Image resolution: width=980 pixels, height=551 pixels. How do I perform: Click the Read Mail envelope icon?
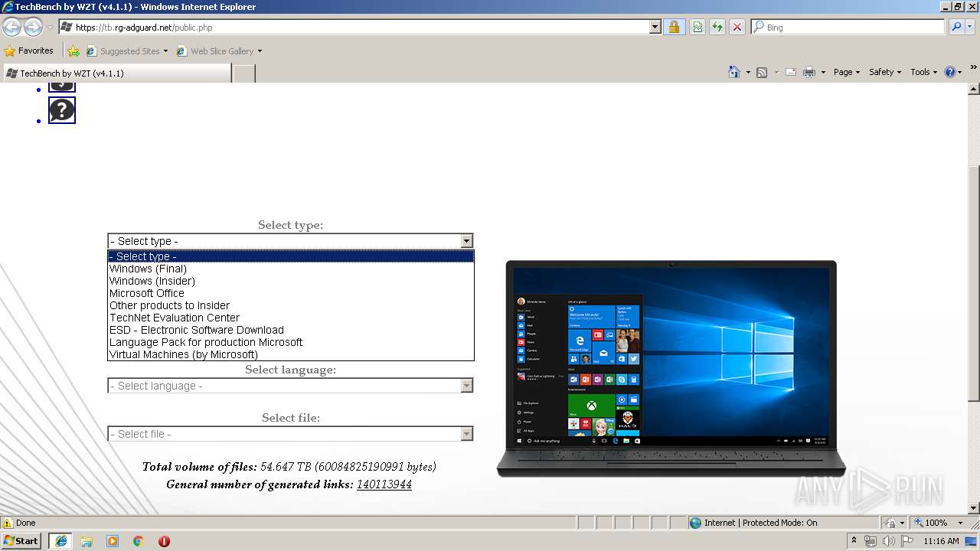(x=790, y=72)
